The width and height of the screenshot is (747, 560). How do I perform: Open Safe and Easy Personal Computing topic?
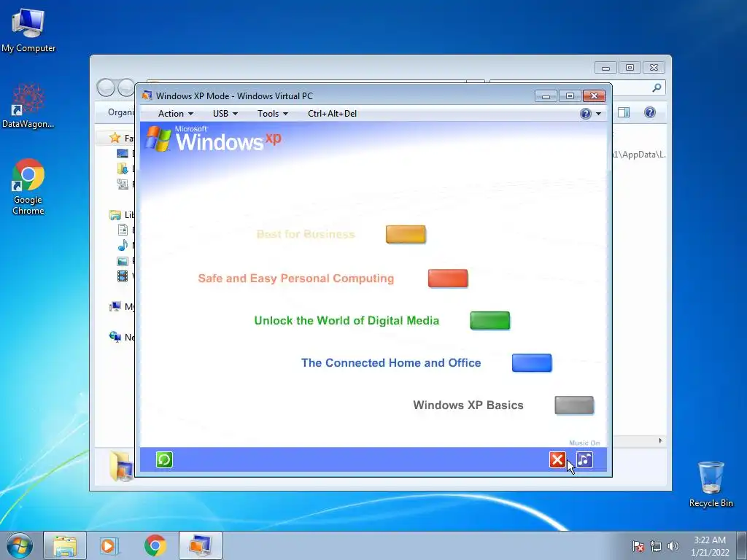point(296,279)
